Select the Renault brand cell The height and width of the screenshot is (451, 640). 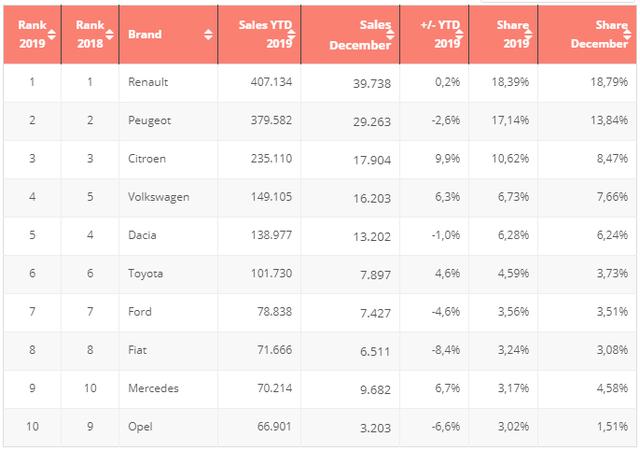[148, 83]
